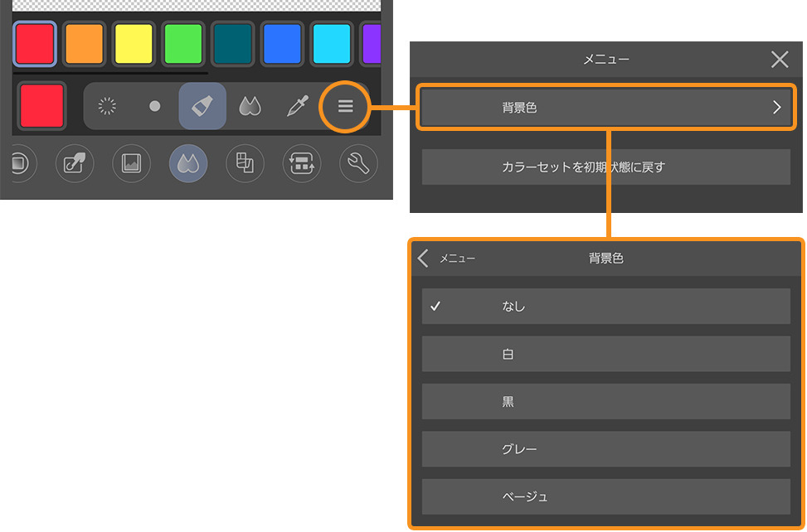The width and height of the screenshot is (807, 532).
Task: Activate the eyedropper tool
Action: coord(298,106)
